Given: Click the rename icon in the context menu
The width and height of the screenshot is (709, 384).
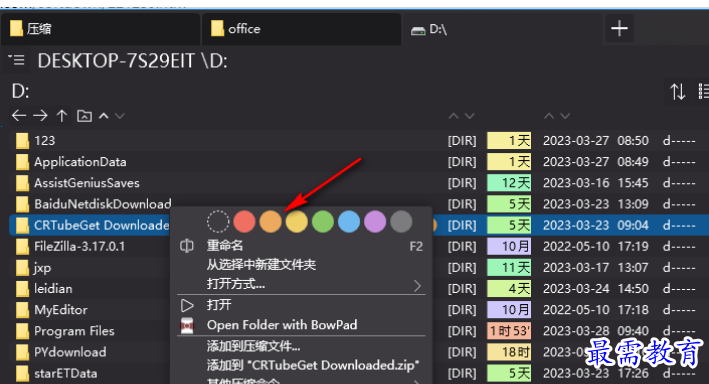Looking at the screenshot, I should pyautogui.click(x=187, y=246).
